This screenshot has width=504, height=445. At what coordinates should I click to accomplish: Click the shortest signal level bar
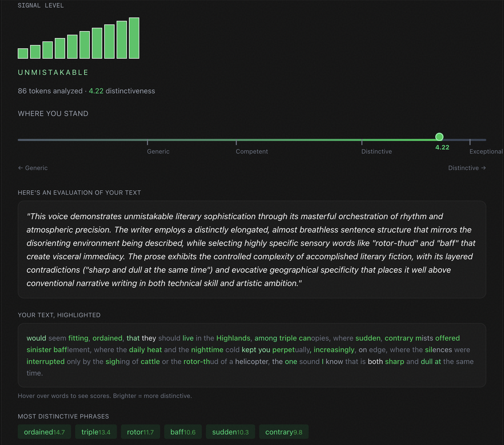point(23,54)
